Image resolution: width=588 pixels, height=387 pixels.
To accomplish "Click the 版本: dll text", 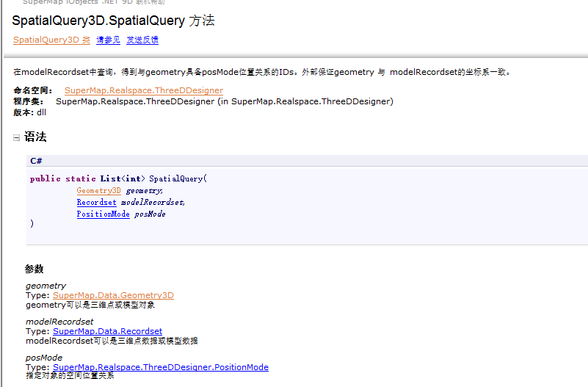I will pos(29,112).
